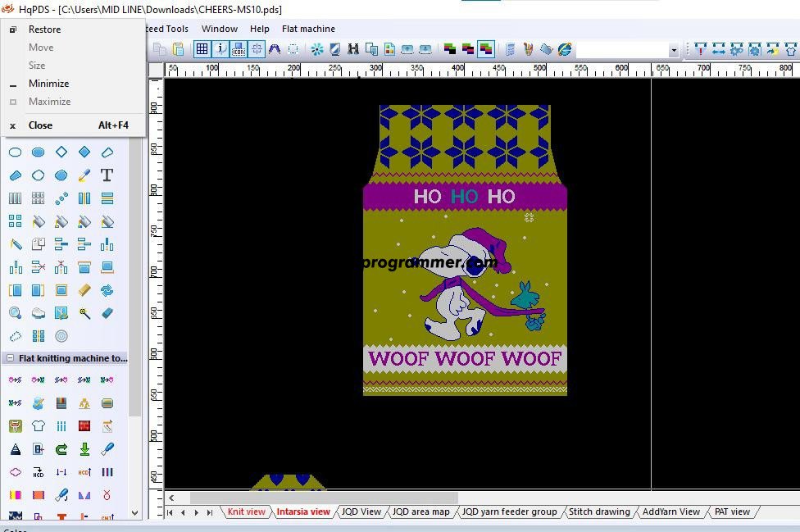This screenshot has width=800, height=532.
Task: Choose the filled diamond shape tool
Action: pos(84,152)
